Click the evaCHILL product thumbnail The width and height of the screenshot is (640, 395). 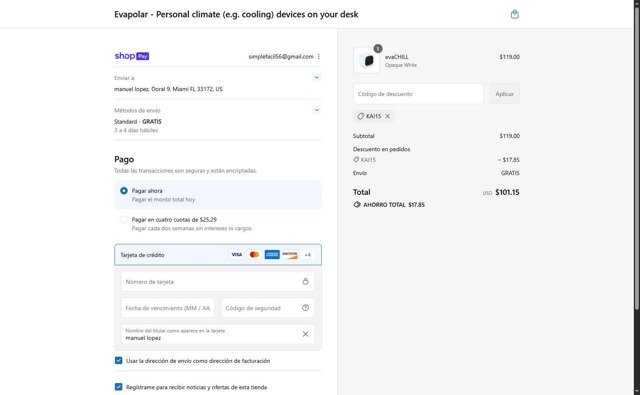pos(366,60)
